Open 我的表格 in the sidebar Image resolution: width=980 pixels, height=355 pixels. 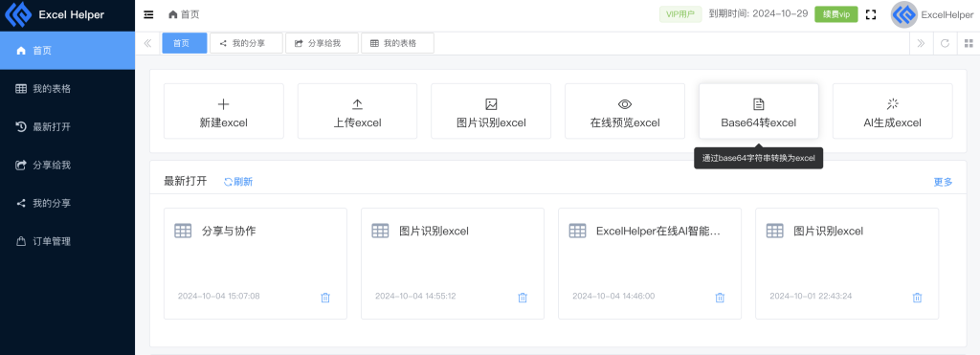click(x=68, y=89)
